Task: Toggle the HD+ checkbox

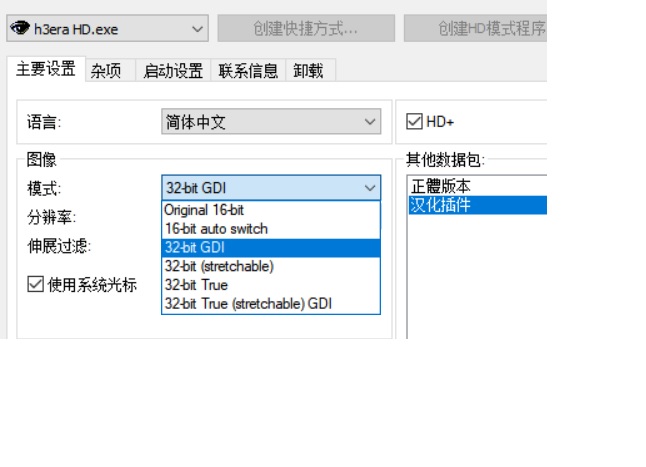Action: click(415, 122)
